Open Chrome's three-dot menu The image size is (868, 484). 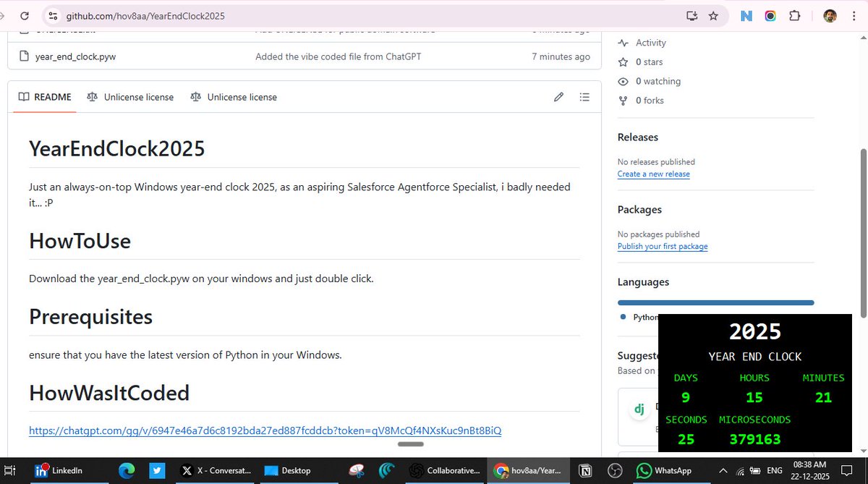coord(854,15)
